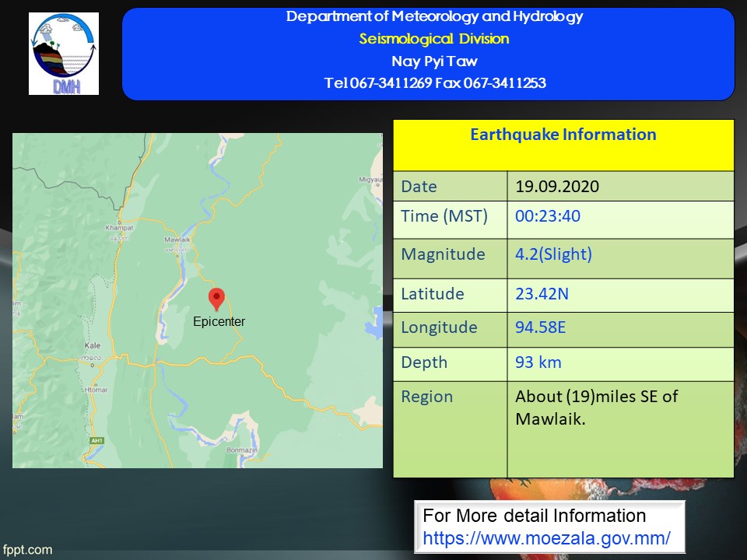Click the Earthquake Information yellow header
Image resolution: width=747 pixels, height=560 pixels.
point(563,135)
